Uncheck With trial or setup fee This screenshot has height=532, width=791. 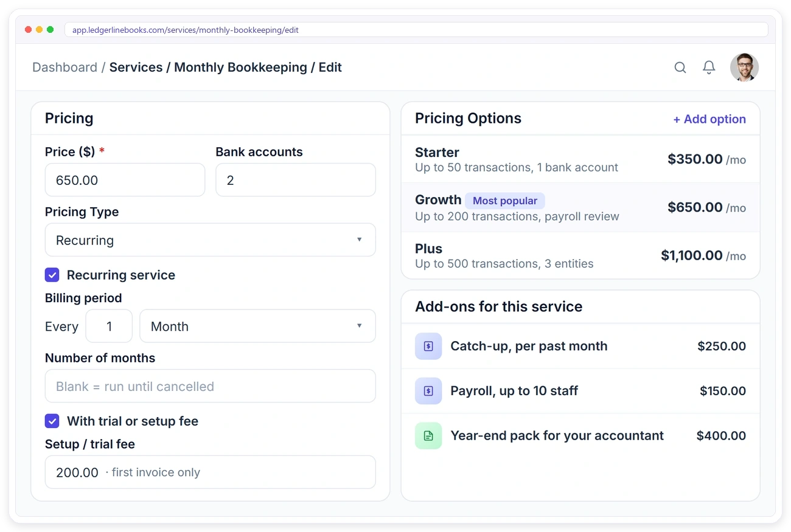52,421
